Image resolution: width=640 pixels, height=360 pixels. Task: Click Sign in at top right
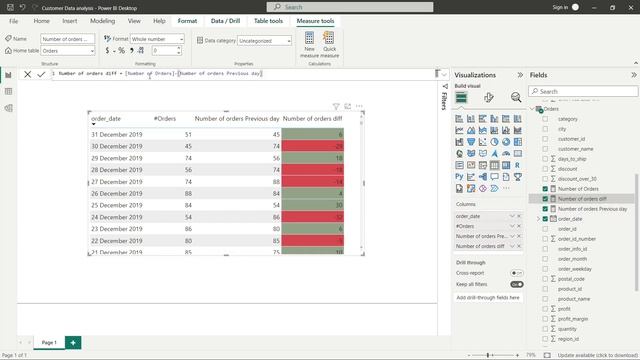click(x=560, y=7)
